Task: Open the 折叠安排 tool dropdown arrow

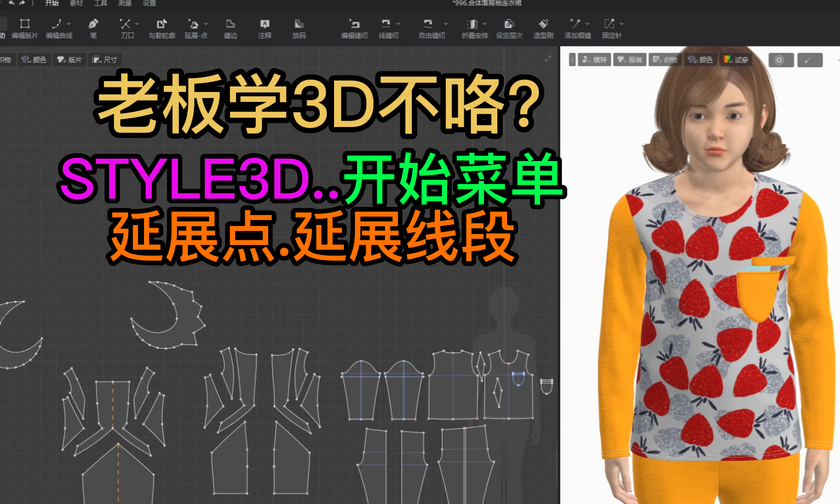Action: [x=485, y=24]
